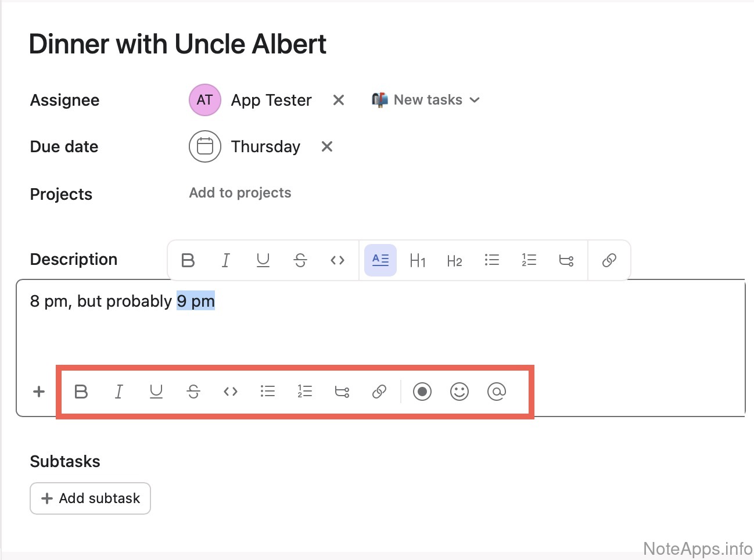Open the emoji picker
The image size is (754, 560).
click(459, 392)
